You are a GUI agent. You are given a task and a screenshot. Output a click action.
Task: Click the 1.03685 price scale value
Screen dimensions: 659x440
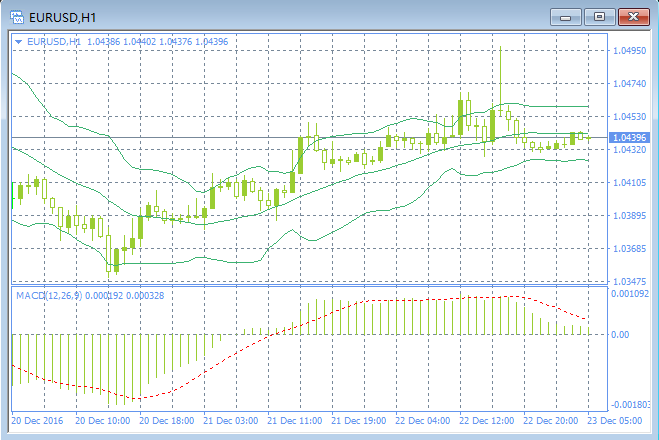point(629,248)
